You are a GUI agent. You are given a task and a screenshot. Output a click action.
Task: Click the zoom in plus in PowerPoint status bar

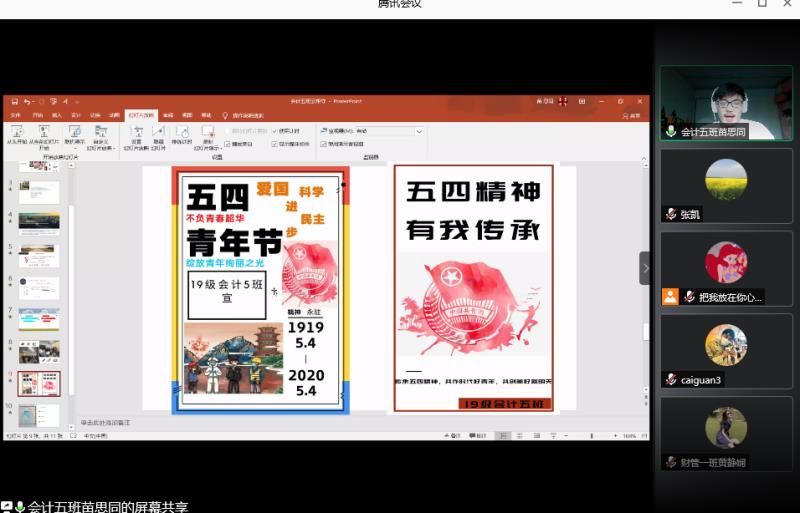616,436
